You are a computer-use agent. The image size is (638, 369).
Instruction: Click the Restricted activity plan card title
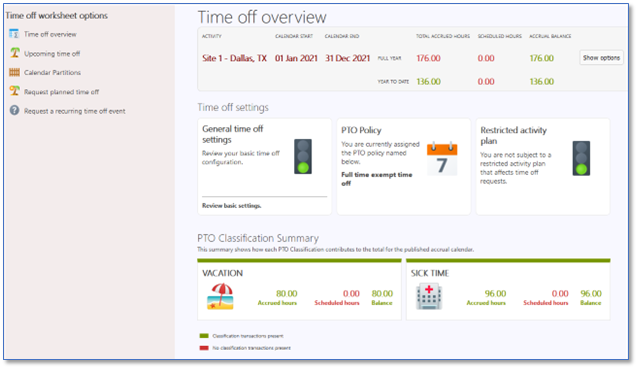(513, 135)
